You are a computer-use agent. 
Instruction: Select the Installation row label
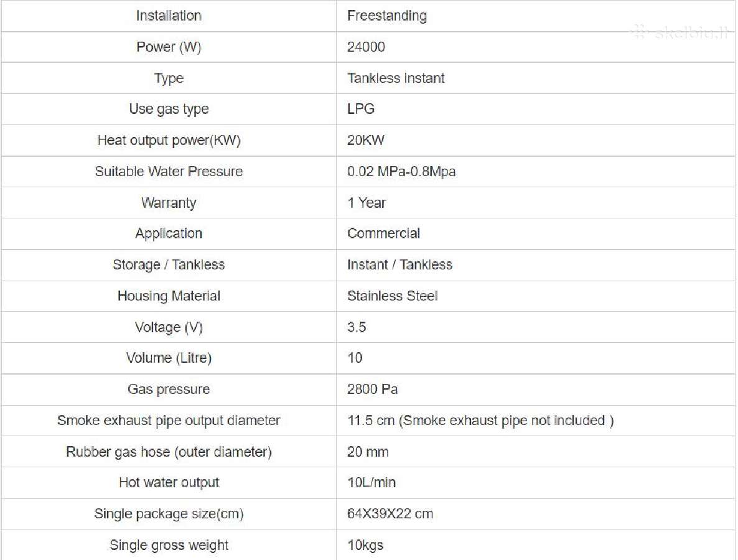pyautogui.click(x=169, y=16)
